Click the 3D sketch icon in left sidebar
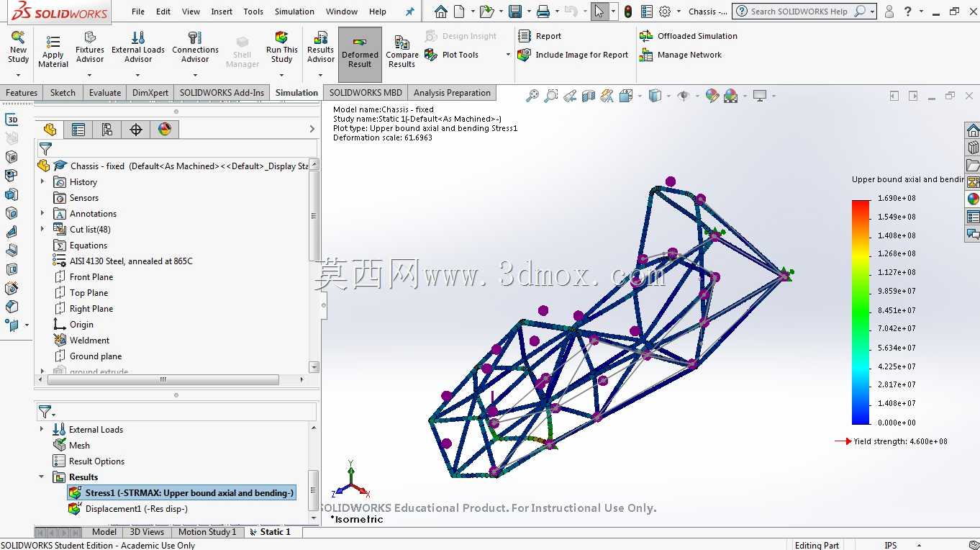Viewport: 980px width, 550px height. click(12, 120)
